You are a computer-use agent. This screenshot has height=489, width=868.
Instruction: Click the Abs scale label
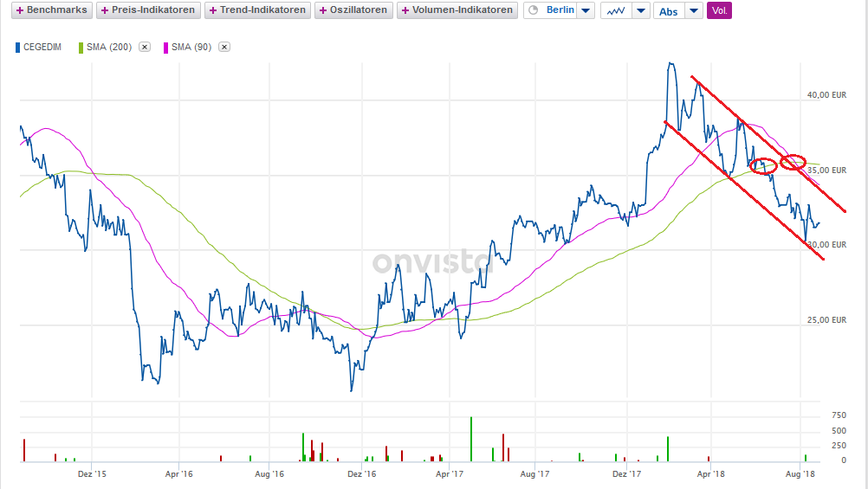coord(669,11)
